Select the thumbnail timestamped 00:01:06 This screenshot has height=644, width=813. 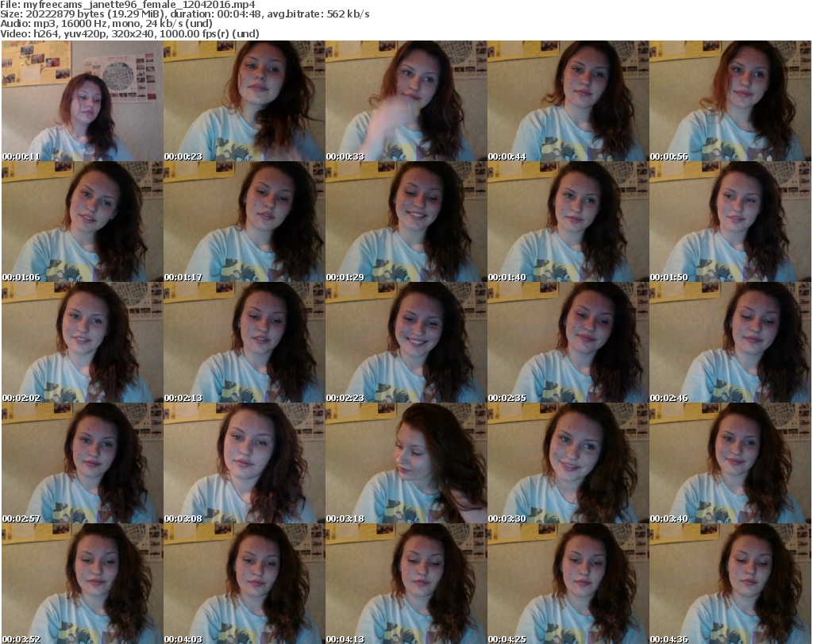tap(82, 222)
